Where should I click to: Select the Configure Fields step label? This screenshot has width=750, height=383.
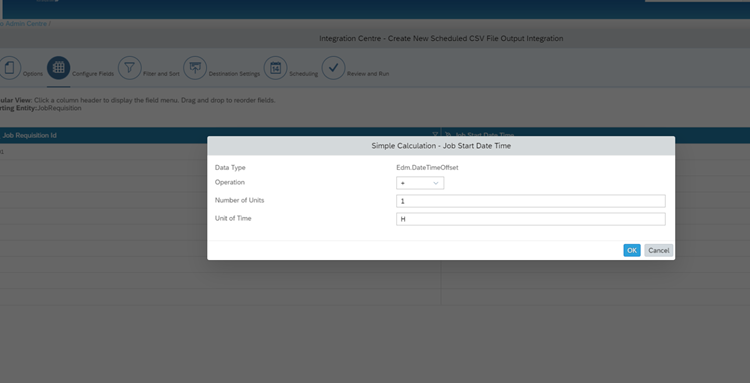point(93,74)
